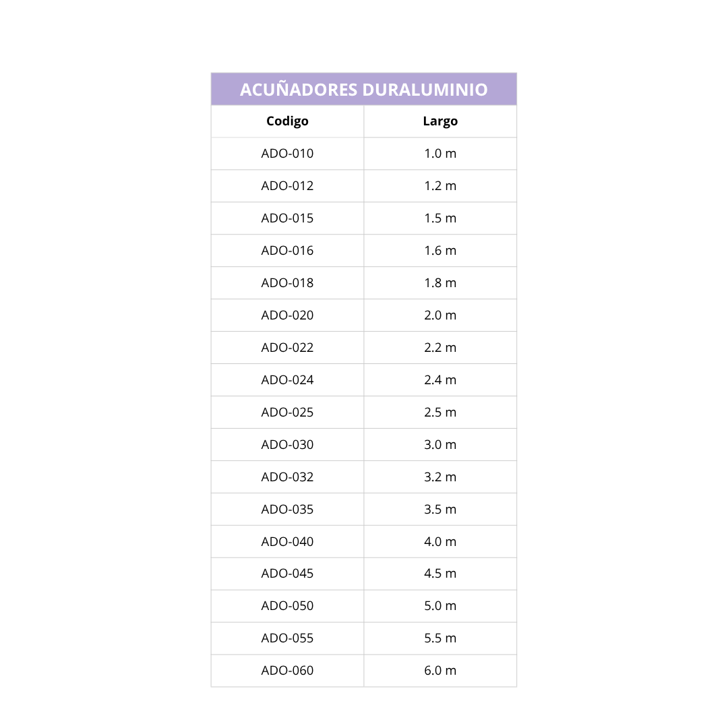Click the 1.2 m length cell
This screenshot has width=728, height=728.
coord(440,186)
